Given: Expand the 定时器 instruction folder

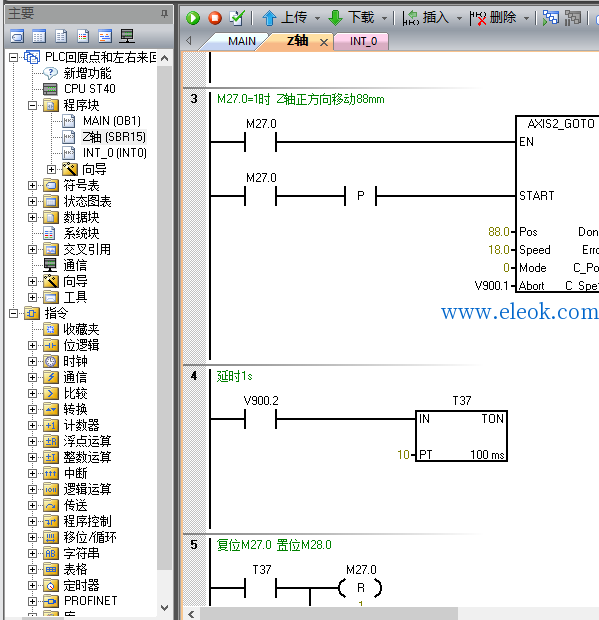Looking at the screenshot, I should 32,585.
